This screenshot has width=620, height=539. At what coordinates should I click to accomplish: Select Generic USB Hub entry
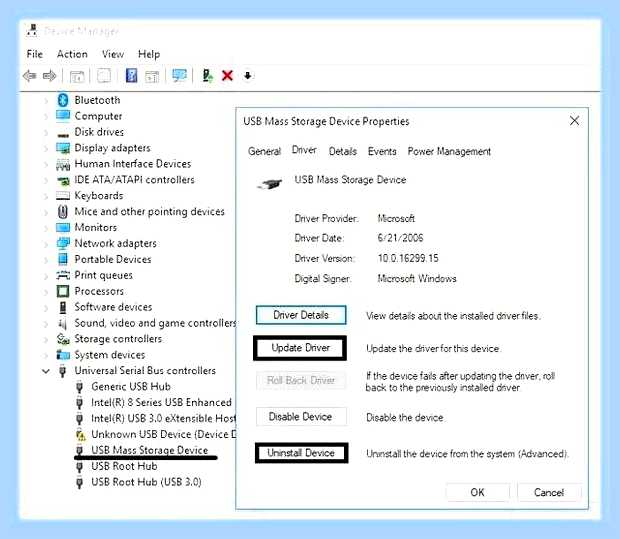coord(131,386)
